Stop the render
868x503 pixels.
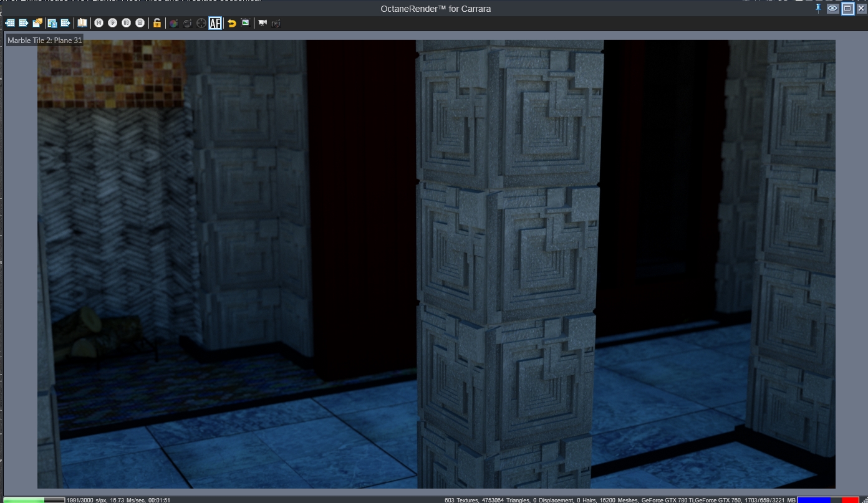click(140, 23)
